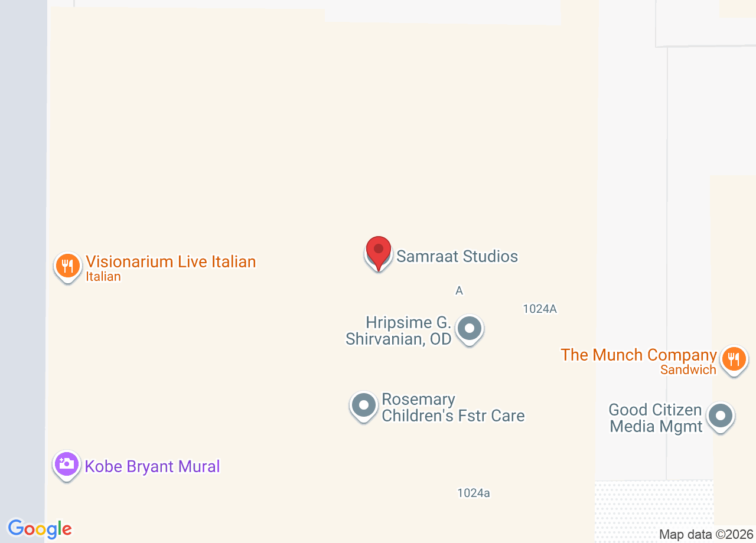
Task: Select the Kobe Bryant Mural text label
Action: click(x=152, y=466)
